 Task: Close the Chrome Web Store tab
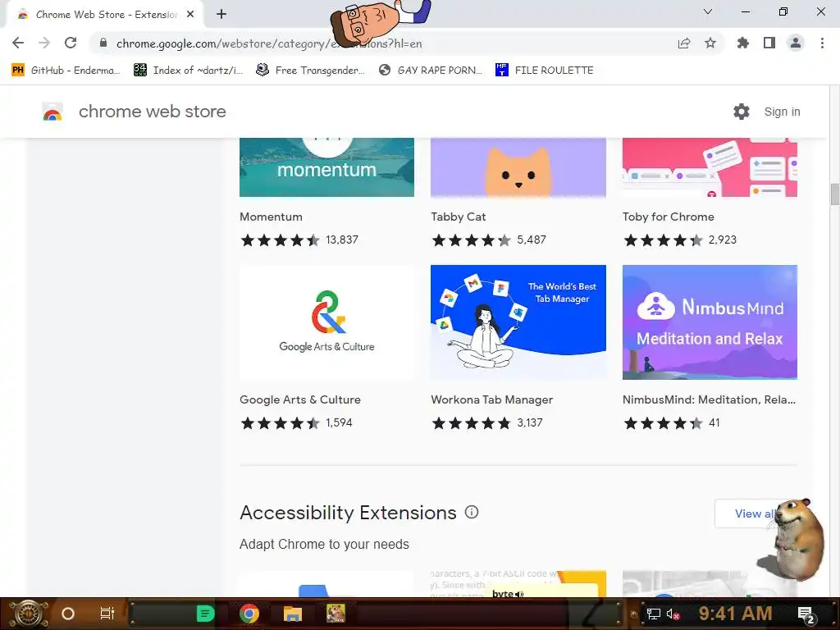190,14
